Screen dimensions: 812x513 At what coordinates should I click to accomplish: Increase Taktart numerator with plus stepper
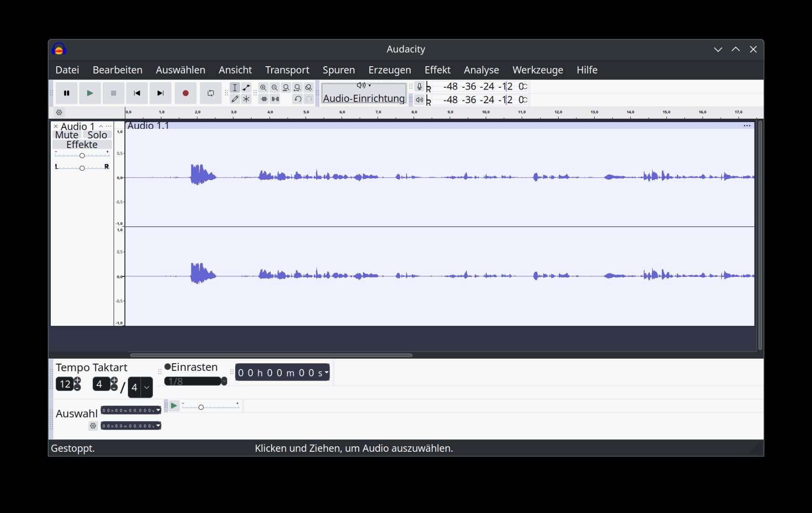(114, 381)
